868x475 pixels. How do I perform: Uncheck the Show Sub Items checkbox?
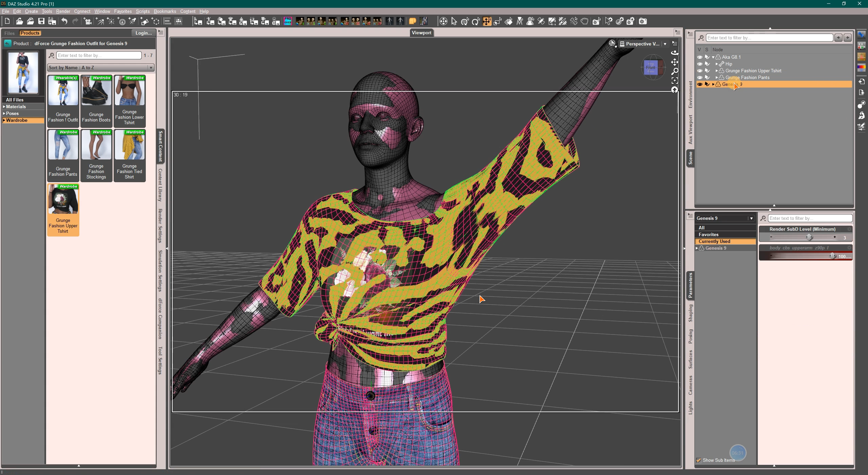(x=699, y=460)
